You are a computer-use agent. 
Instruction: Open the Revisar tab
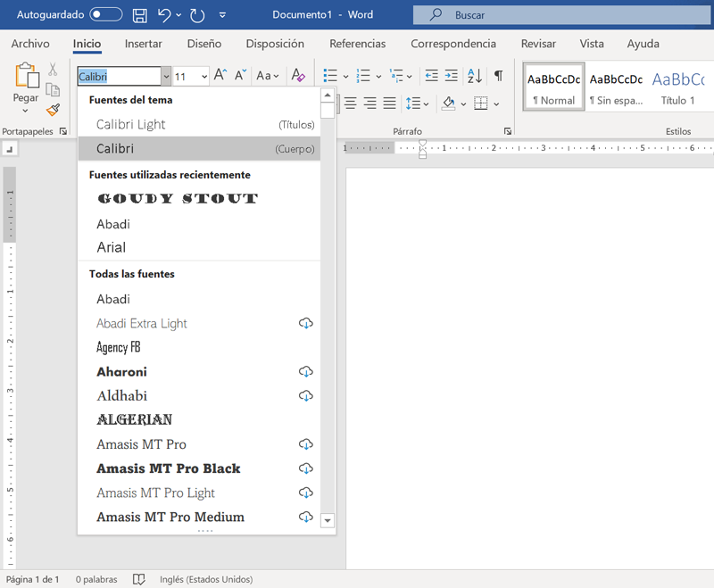538,44
